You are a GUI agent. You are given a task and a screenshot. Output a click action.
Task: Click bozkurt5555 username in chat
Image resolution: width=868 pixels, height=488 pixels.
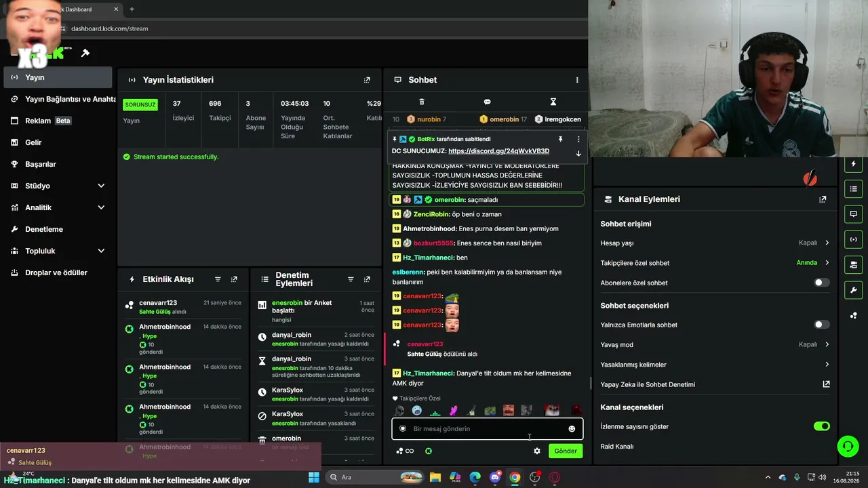pyautogui.click(x=433, y=243)
